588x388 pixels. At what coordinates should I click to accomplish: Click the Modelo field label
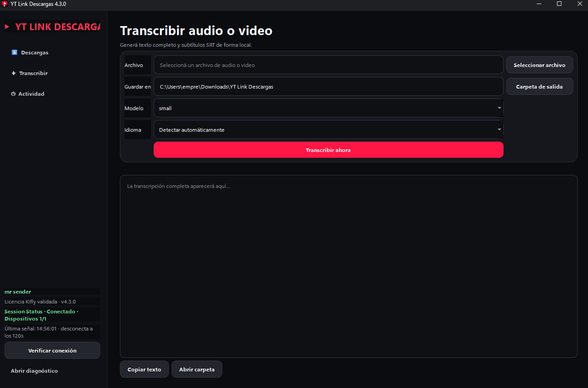pyautogui.click(x=134, y=108)
